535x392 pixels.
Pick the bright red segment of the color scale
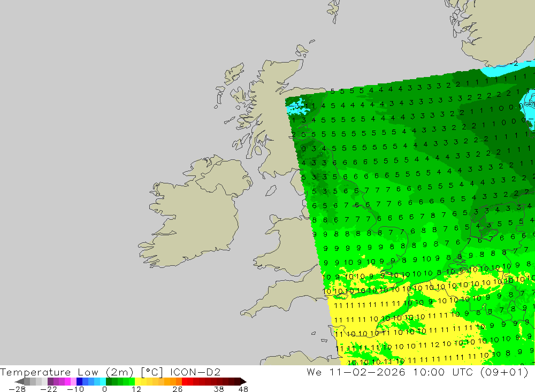point(185,382)
